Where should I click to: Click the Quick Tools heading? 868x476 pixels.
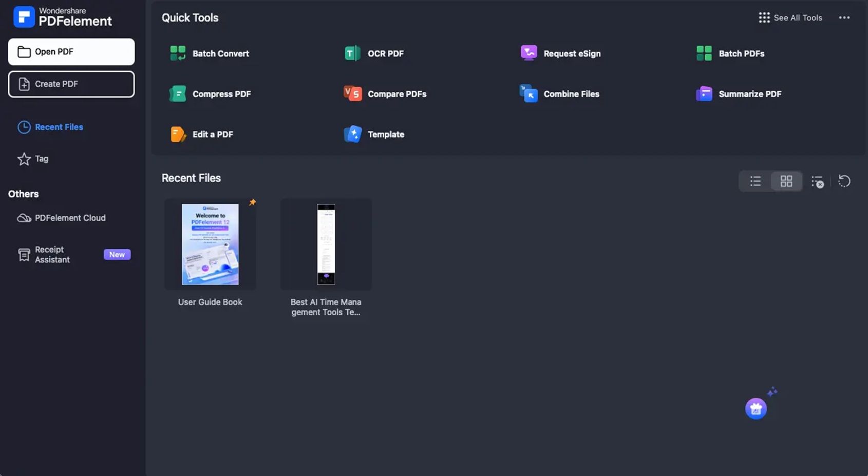pyautogui.click(x=190, y=17)
